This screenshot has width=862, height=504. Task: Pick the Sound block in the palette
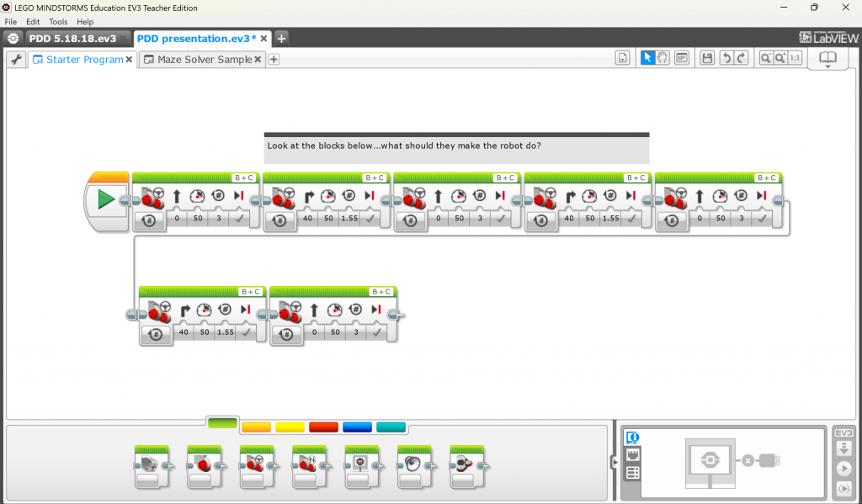[414, 466]
